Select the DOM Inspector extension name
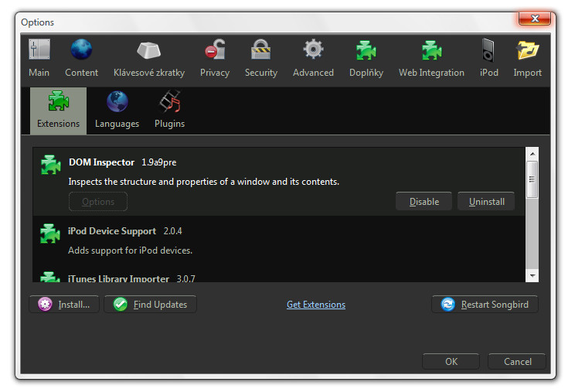The height and width of the screenshot is (392, 575). tap(101, 162)
